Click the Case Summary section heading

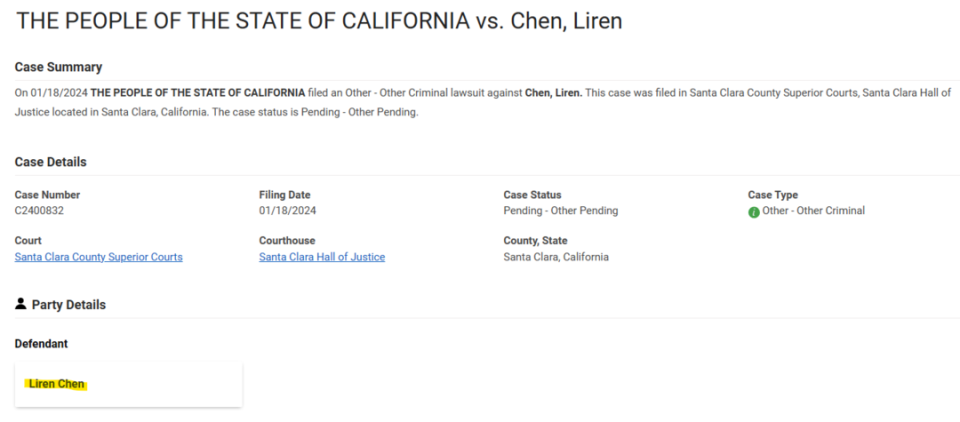58,67
